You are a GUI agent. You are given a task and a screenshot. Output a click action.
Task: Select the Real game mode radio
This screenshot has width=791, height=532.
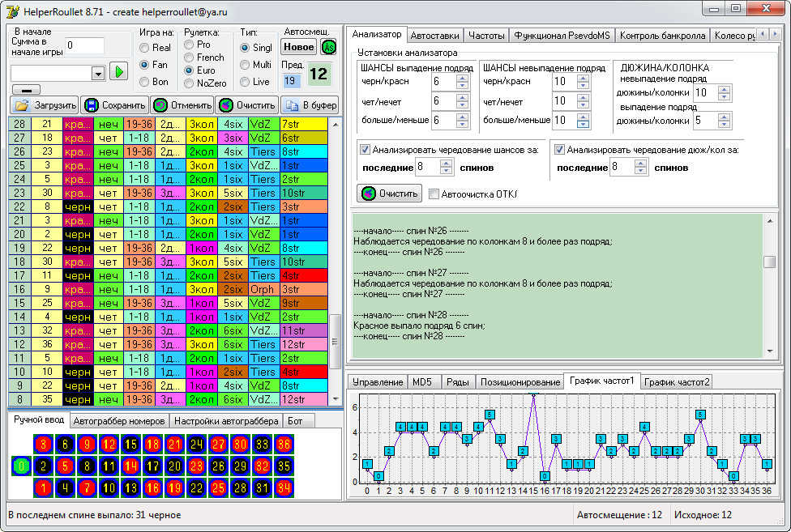point(145,48)
